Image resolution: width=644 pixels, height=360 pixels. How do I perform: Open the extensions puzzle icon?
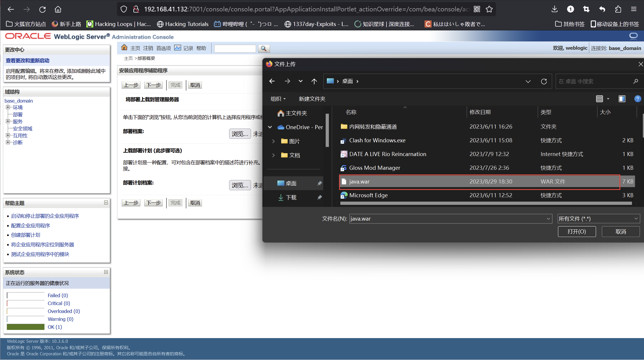point(618,9)
